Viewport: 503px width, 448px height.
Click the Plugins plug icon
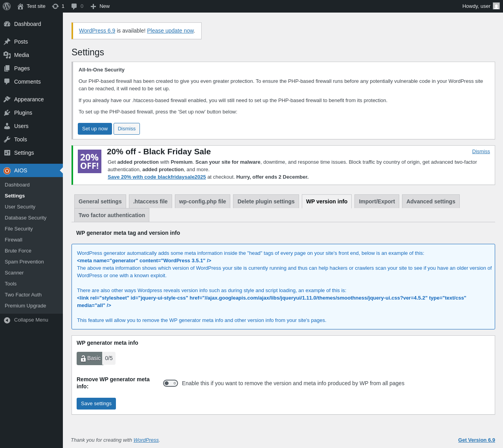point(7,113)
